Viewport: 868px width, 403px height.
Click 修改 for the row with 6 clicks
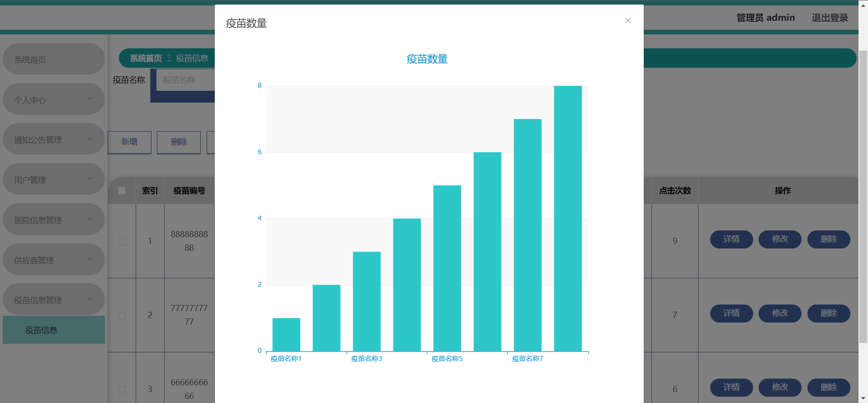[x=780, y=388]
